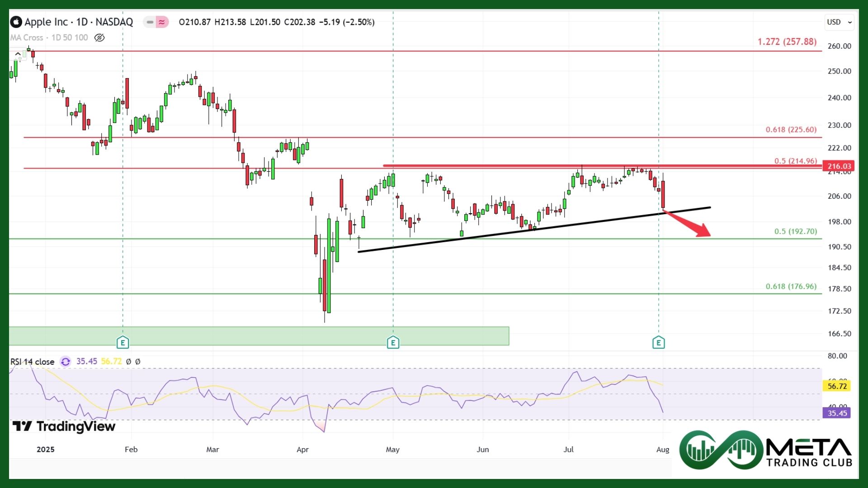Open the USD currency dropdown

pos(840,22)
